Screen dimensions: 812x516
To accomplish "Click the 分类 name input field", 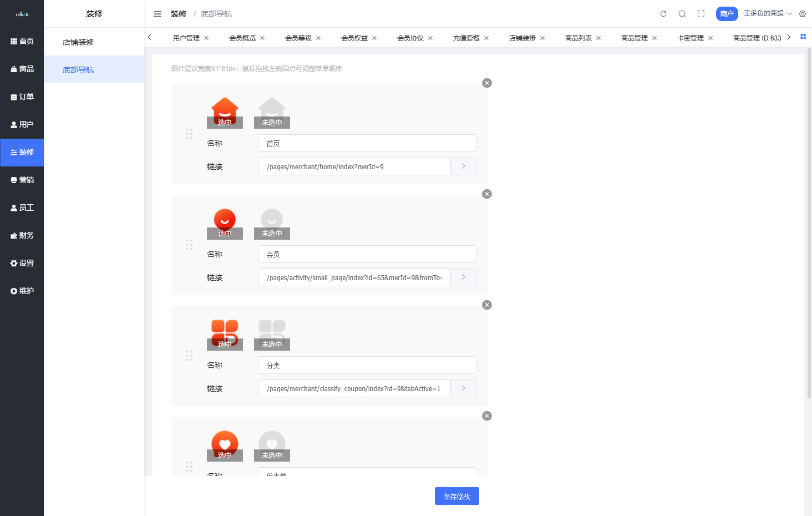I will (367, 365).
